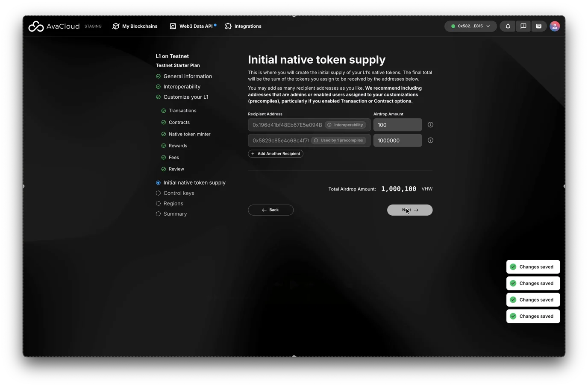Click the bottommost Changes saved toast
The image size is (588, 387).
coord(533,316)
